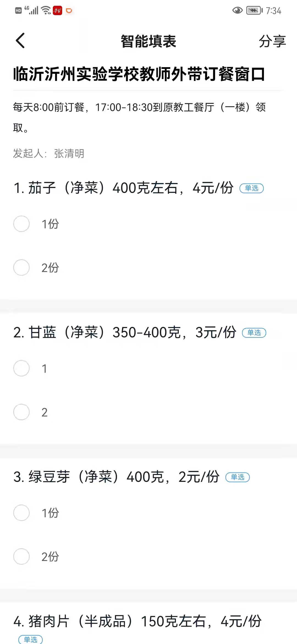297x644 pixels.
Task: Tap the 智能填表 page title
Action: pyautogui.click(x=148, y=41)
